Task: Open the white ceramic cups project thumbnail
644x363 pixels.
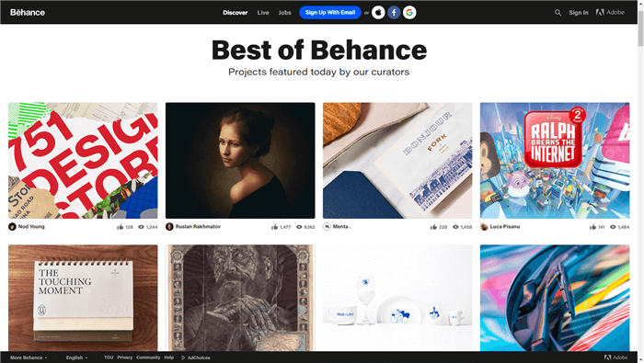Action: coord(397,298)
